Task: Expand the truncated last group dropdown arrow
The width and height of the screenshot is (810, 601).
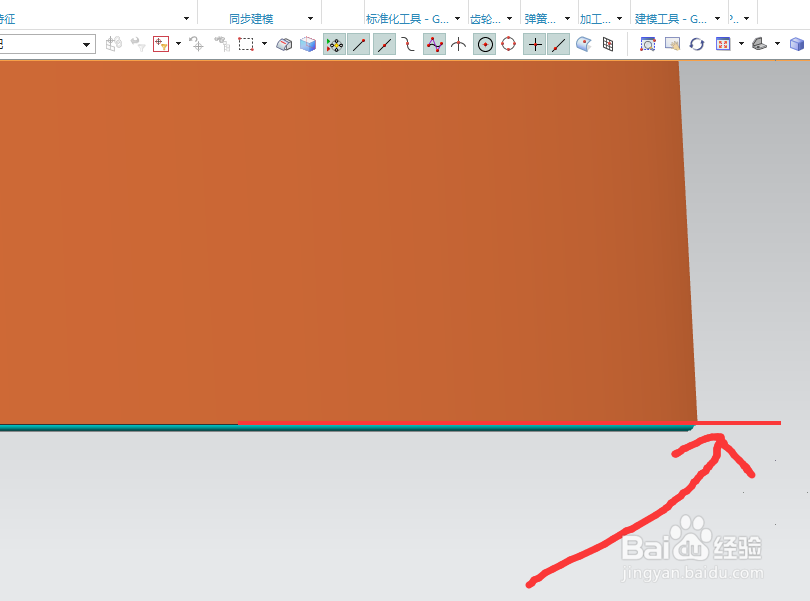Action: [746, 19]
